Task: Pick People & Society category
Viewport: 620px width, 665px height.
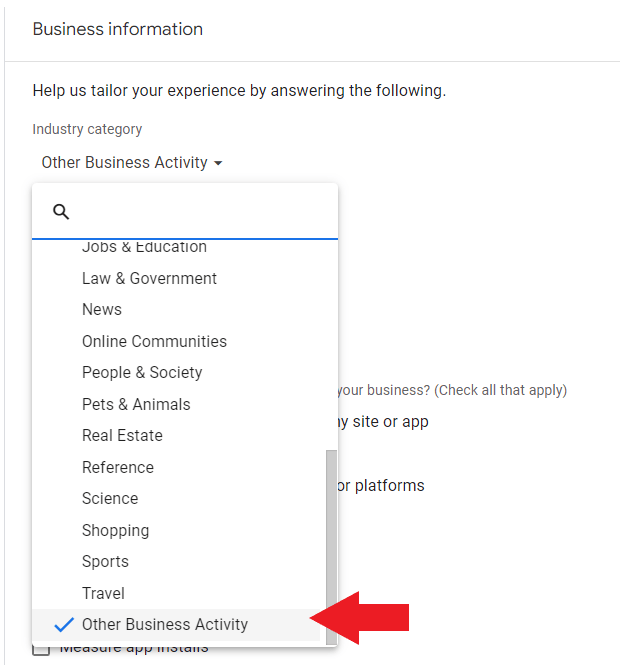Action: (142, 373)
